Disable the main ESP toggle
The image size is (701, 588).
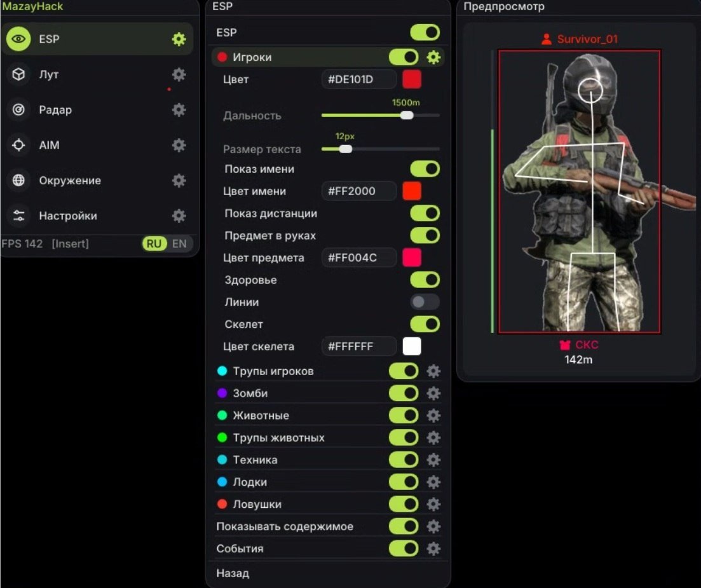coord(425,32)
